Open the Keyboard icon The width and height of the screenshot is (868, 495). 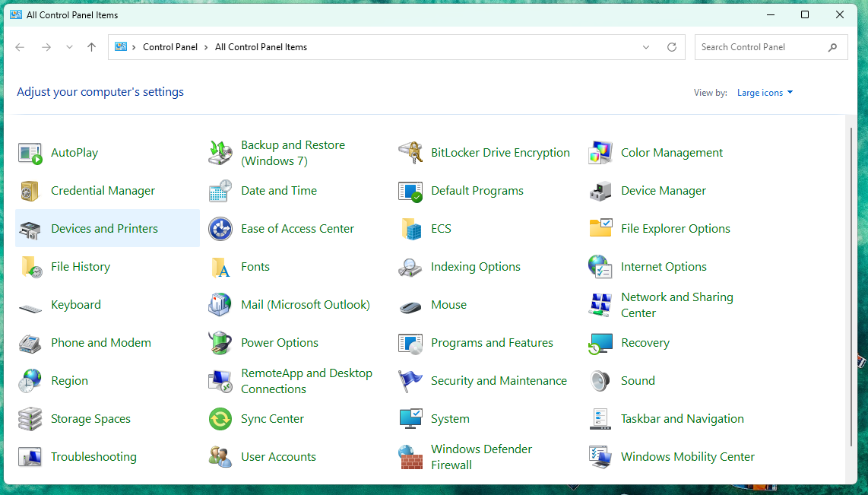(x=30, y=307)
